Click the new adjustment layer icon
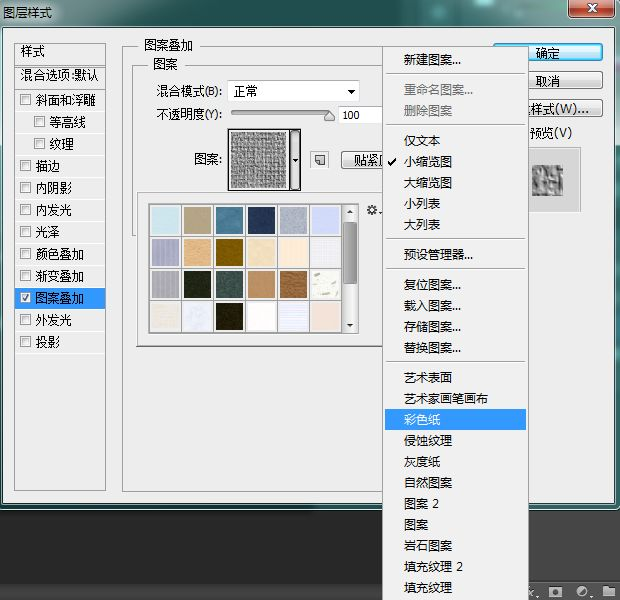Screen dimensions: 620x600 pos(580,591)
